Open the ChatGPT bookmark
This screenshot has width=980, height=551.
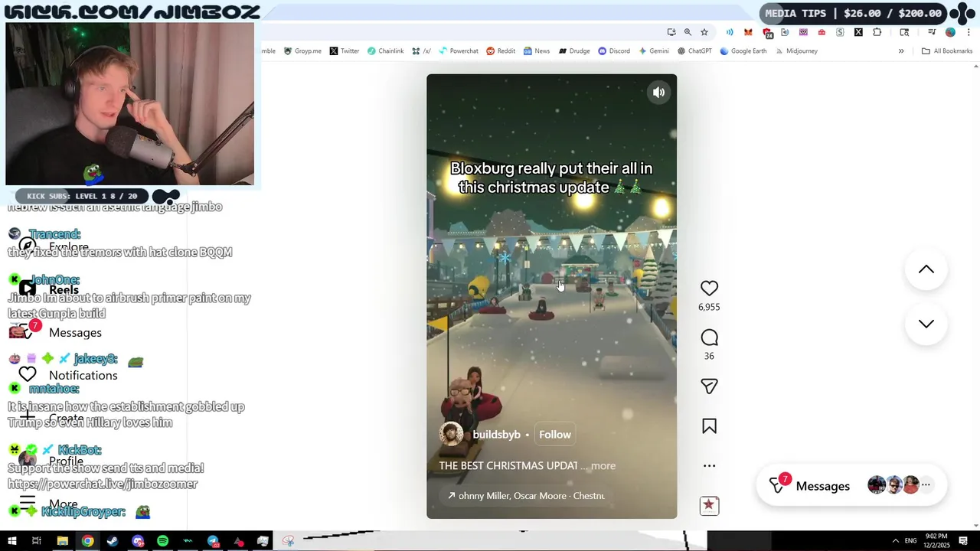(694, 51)
